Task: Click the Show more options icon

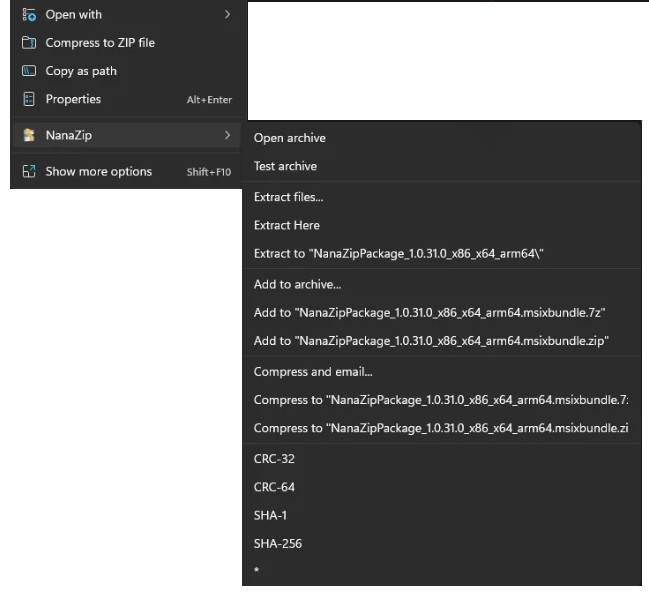Action: (29, 171)
